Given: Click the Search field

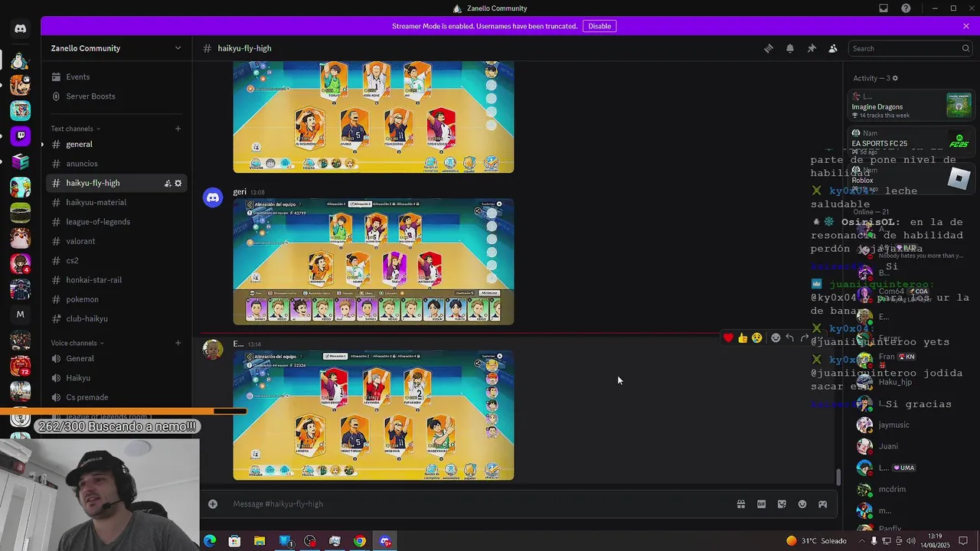Looking at the screenshot, I should pos(910,48).
